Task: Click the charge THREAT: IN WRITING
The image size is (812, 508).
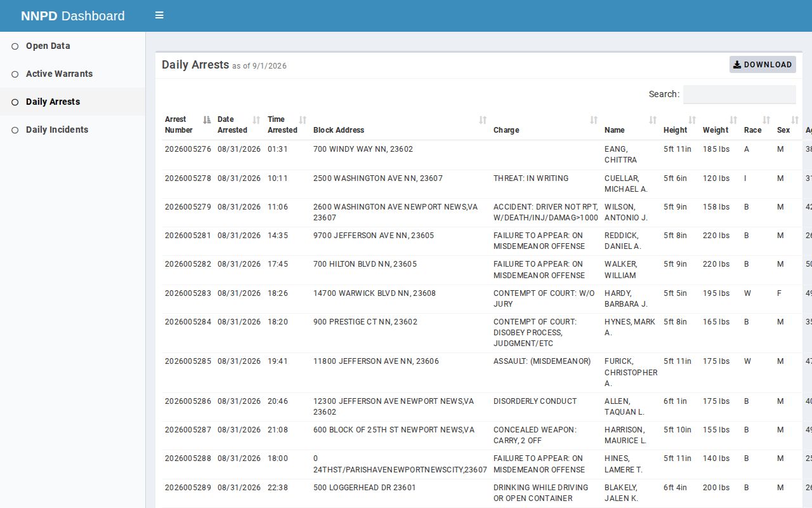Action: tap(531, 178)
